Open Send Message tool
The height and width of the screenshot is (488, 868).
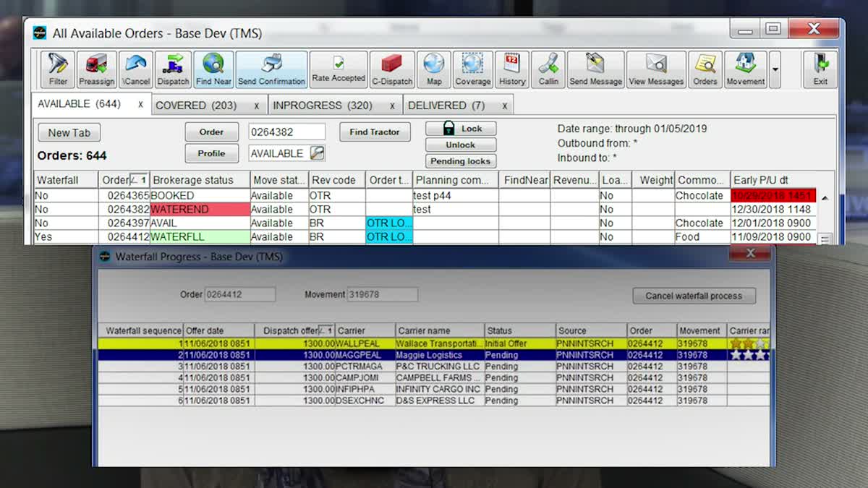point(596,69)
